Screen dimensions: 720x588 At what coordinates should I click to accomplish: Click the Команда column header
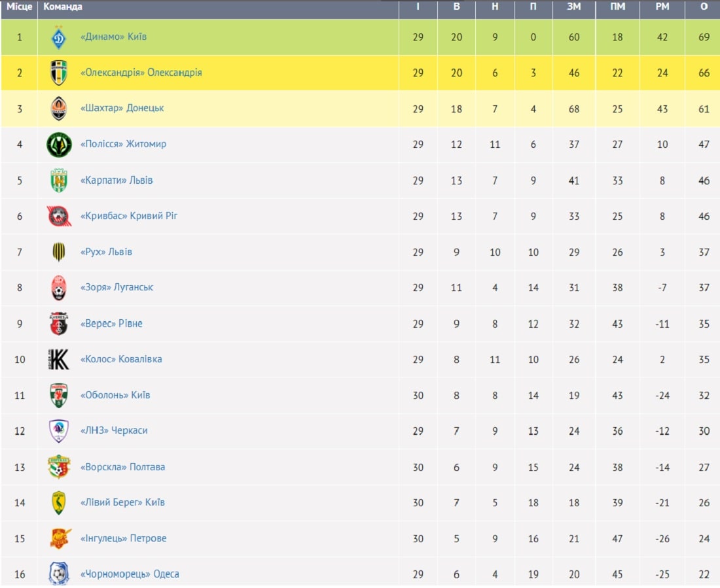coord(62,7)
